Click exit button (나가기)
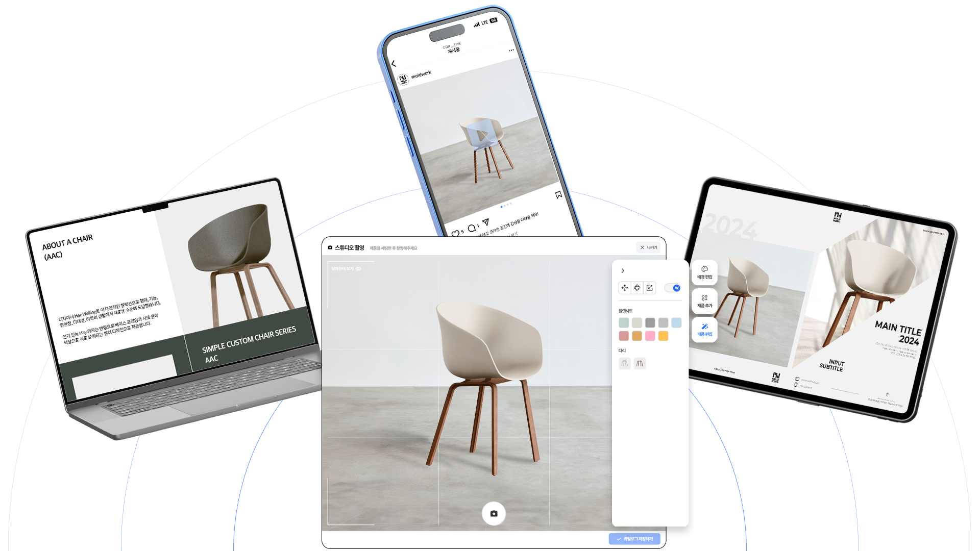Screen dimensions: 980x551 [x=649, y=247]
